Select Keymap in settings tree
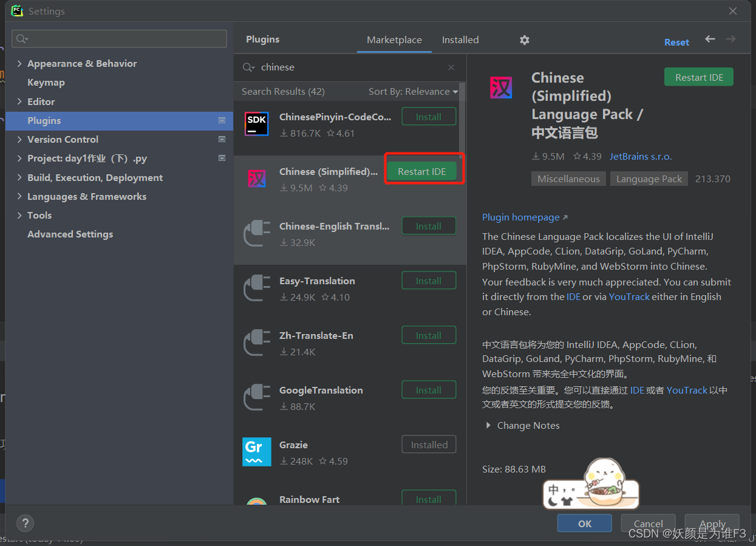Screen dimensions: 756x546 tap(46, 83)
